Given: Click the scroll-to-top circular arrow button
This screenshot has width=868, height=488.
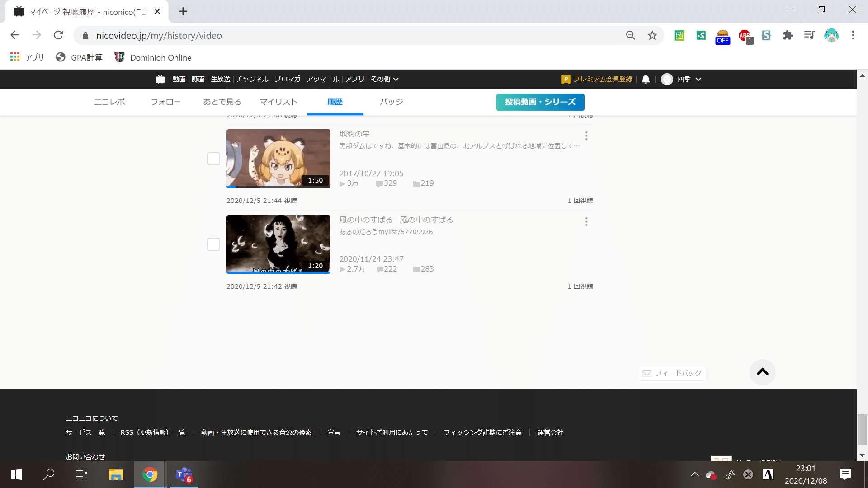Looking at the screenshot, I should pos(763,372).
